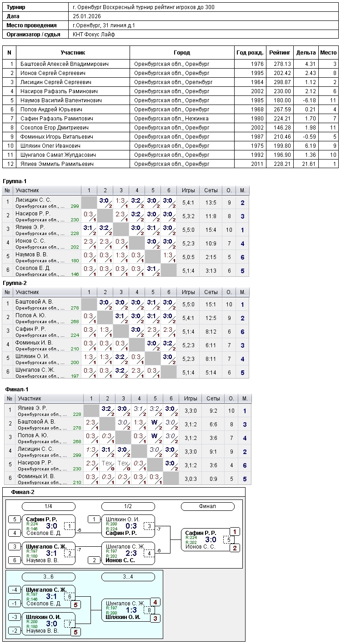Click the Группа-2 heading

click(15, 283)
